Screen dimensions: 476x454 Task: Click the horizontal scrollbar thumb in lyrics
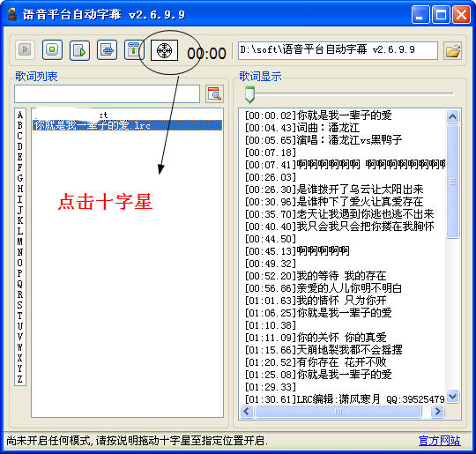[338, 412]
